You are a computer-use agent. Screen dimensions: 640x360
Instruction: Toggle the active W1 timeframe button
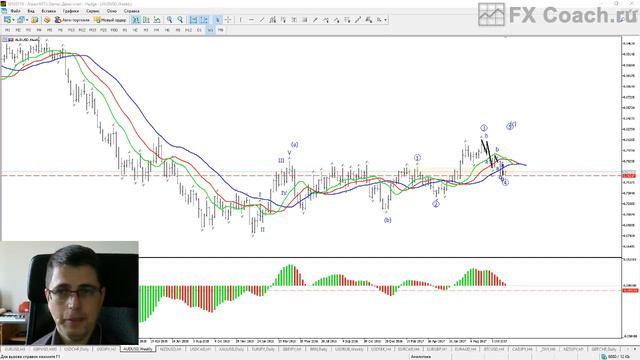(210, 30)
